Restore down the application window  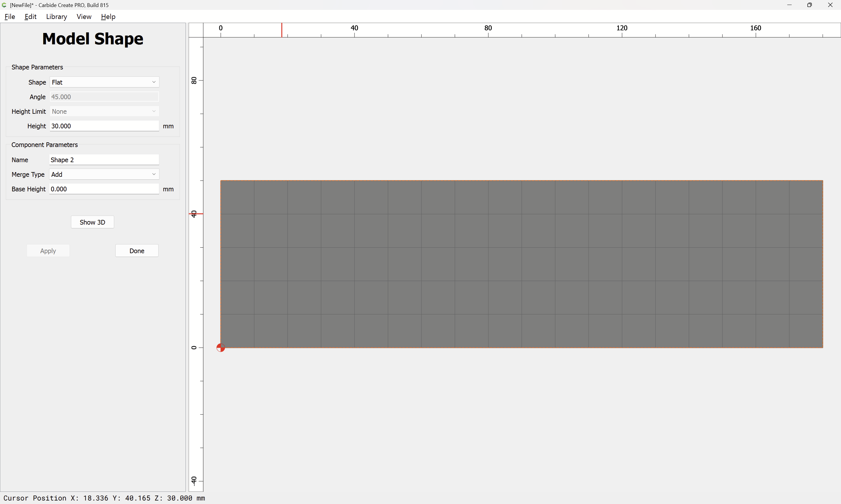[x=809, y=5]
